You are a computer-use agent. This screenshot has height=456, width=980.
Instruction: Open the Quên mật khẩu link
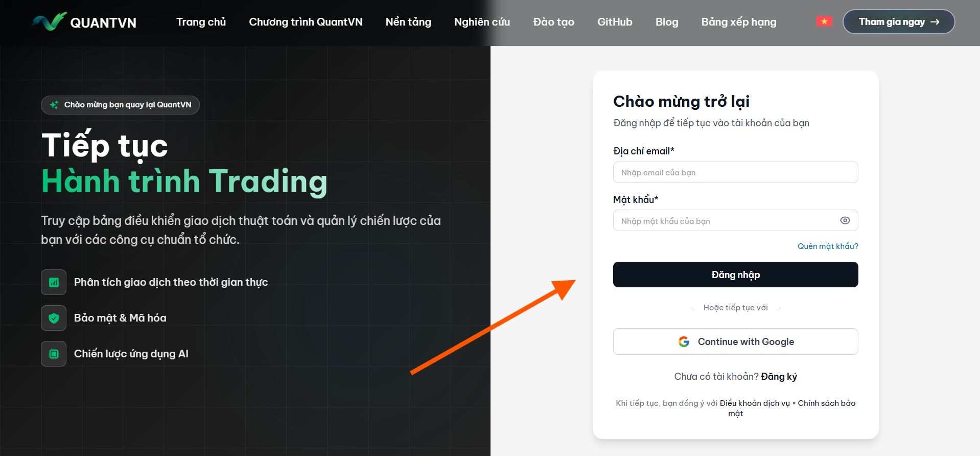coord(828,246)
